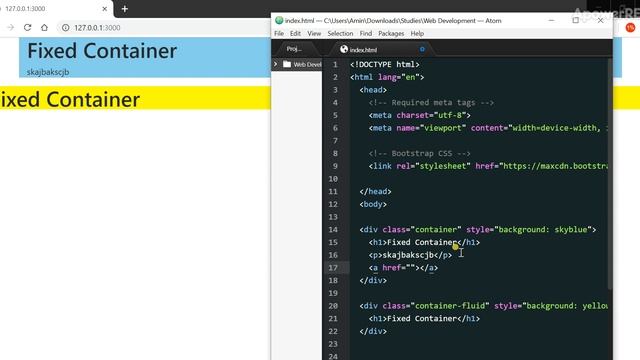Viewport: 640px width, 360px height.
Task: Open the Edit menu in Atom
Action: 295,33
